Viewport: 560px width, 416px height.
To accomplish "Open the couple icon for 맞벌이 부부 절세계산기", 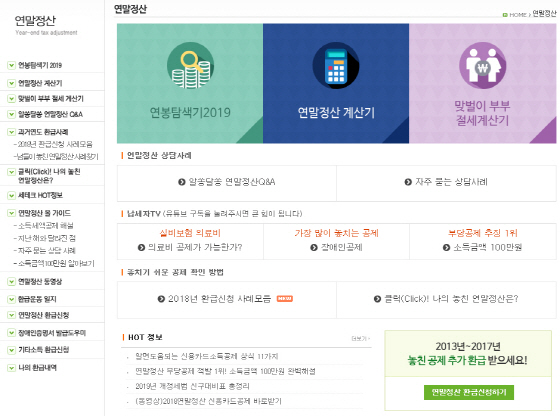I will coord(482,65).
